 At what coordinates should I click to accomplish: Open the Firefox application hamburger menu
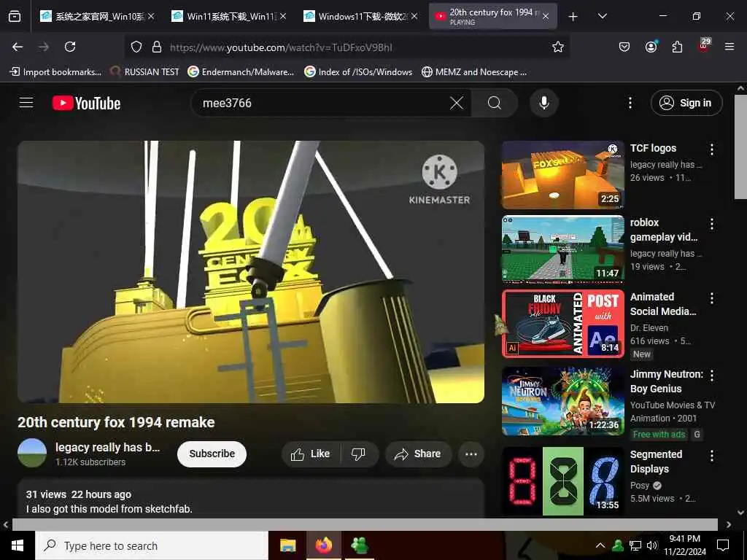tap(729, 47)
